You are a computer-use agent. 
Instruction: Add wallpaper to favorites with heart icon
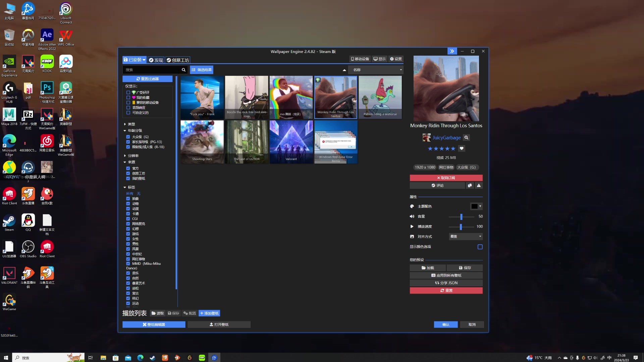[x=462, y=148]
